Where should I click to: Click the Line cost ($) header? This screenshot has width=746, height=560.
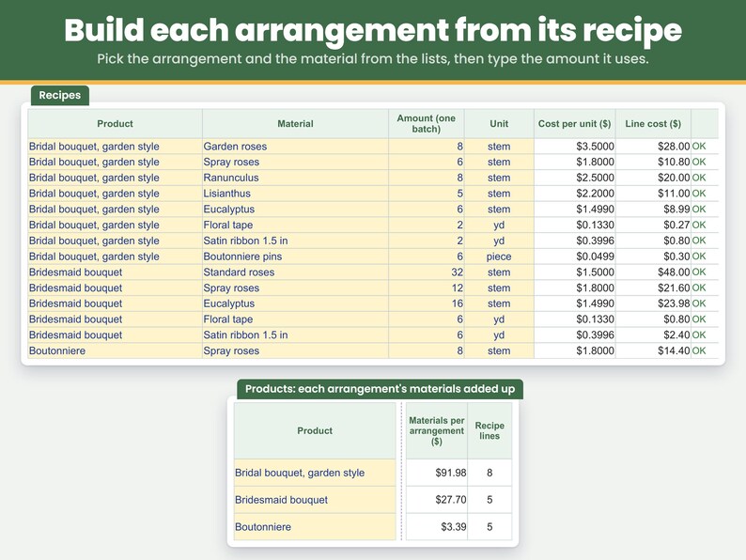click(653, 124)
